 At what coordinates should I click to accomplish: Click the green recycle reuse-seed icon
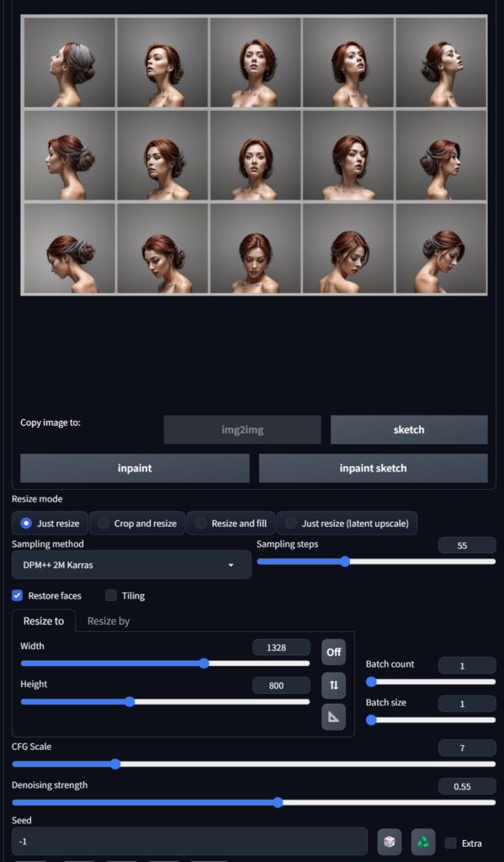423,842
